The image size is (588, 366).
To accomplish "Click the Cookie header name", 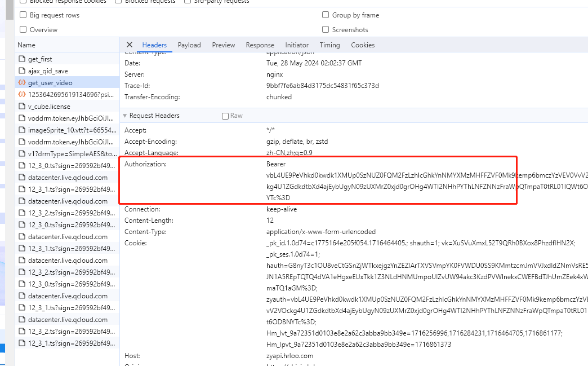I will [x=135, y=243].
